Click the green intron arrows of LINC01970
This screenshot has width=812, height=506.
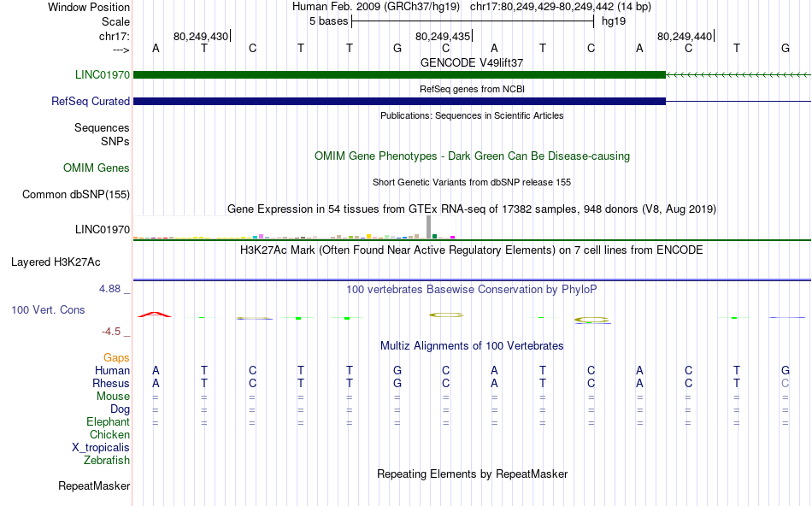(738, 75)
